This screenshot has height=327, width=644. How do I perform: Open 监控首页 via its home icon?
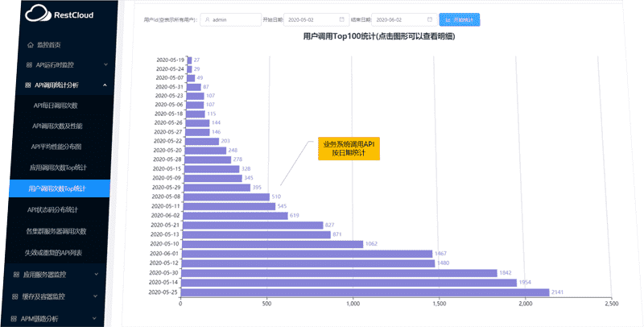click(31, 45)
